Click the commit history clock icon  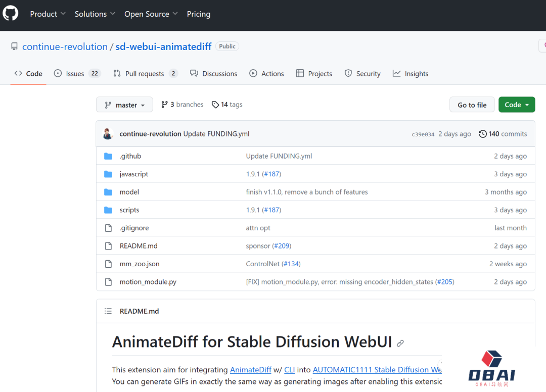click(x=483, y=134)
